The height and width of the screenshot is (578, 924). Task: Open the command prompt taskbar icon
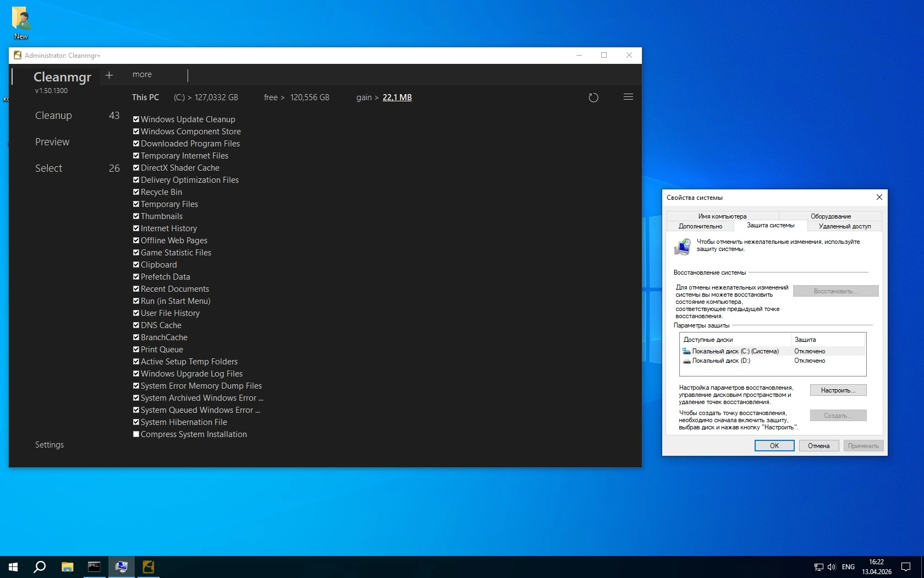coord(94,566)
